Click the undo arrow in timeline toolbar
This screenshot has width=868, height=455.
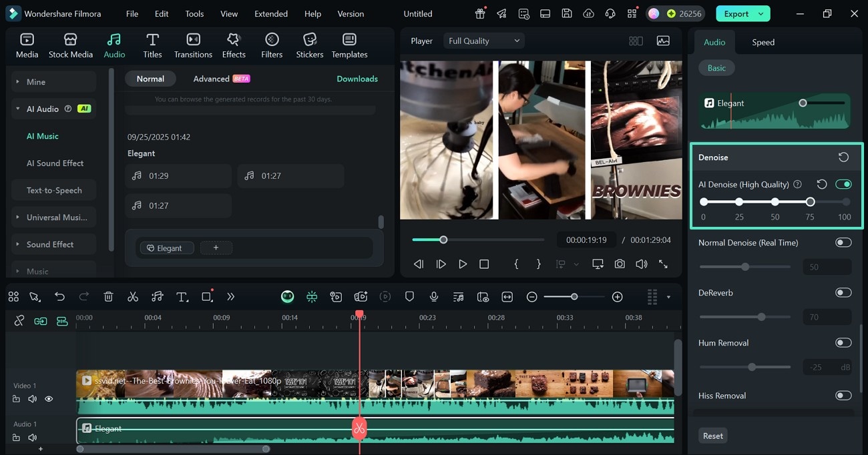[60, 297]
